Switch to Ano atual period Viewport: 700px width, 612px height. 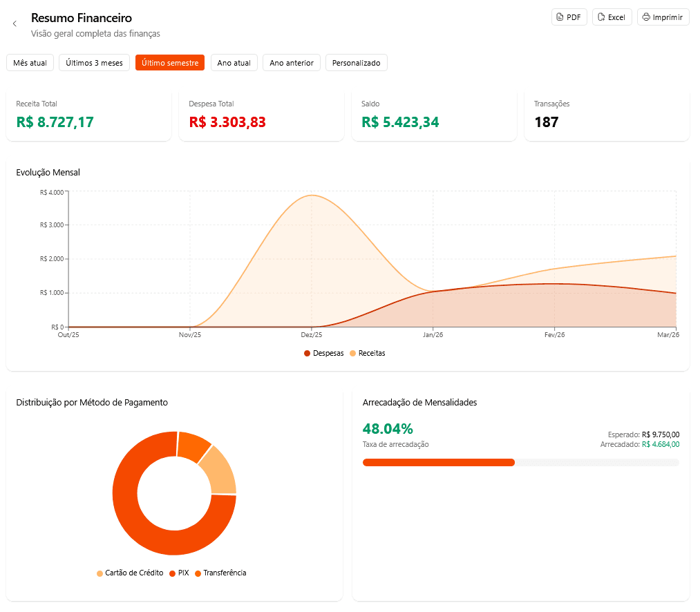coord(234,63)
